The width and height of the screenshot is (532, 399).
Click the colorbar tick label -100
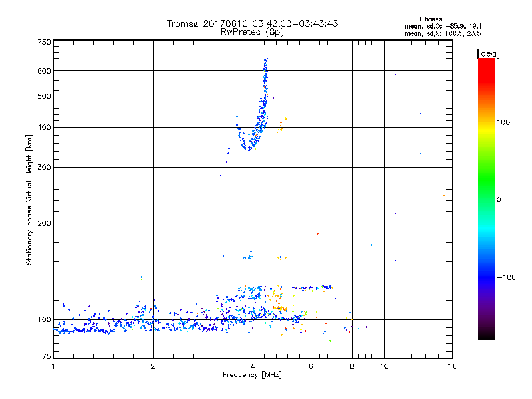508,277
